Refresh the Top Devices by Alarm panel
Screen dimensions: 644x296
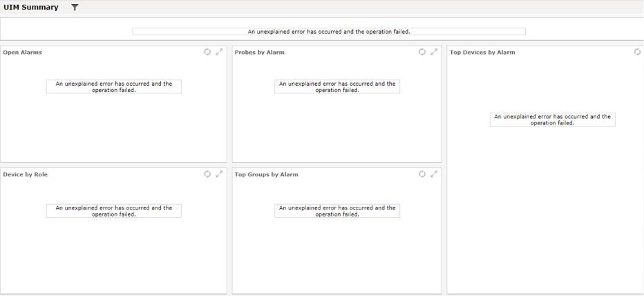coord(637,52)
